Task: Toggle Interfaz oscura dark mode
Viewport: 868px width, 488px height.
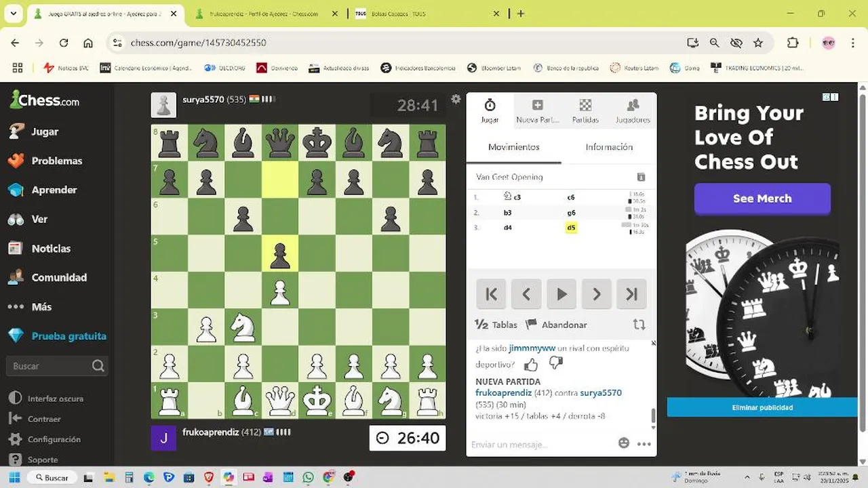Action: tap(47, 399)
